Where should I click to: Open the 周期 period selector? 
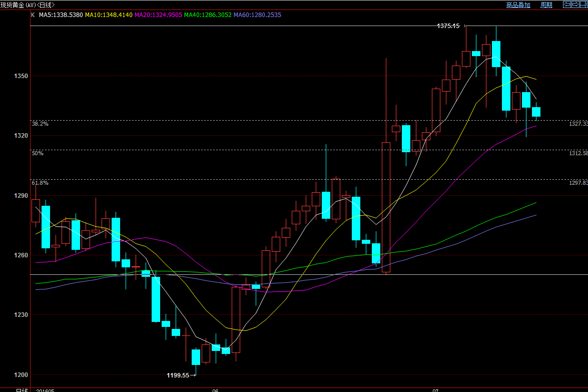tap(546, 5)
